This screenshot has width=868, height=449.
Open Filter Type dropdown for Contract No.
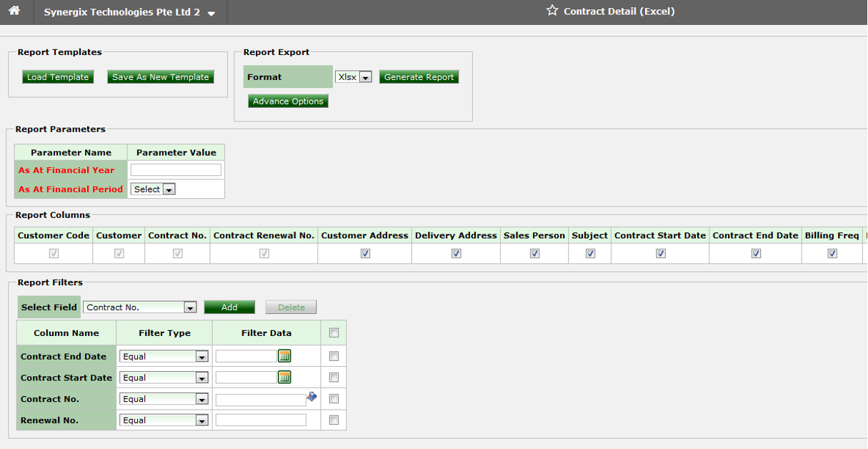pos(202,398)
